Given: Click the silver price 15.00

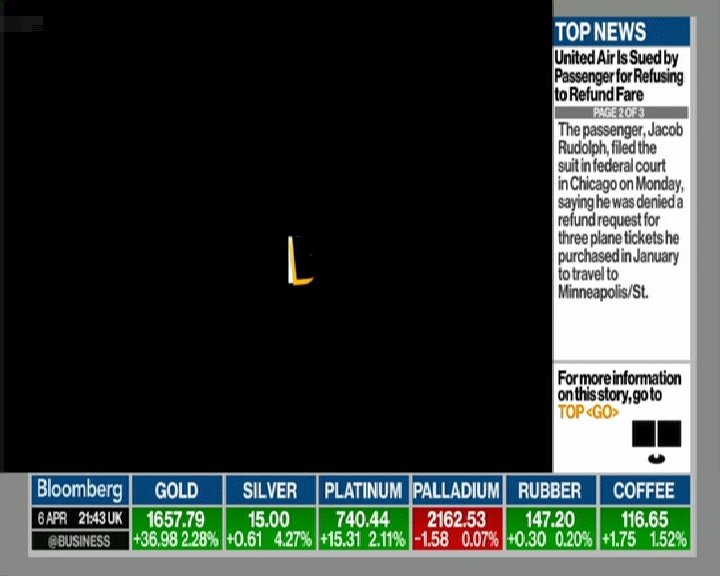Looking at the screenshot, I should [x=269, y=520].
